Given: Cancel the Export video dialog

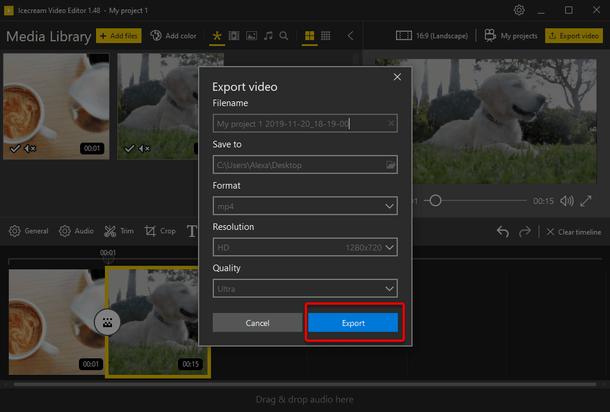Looking at the screenshot, I should [x=257, y=323].
